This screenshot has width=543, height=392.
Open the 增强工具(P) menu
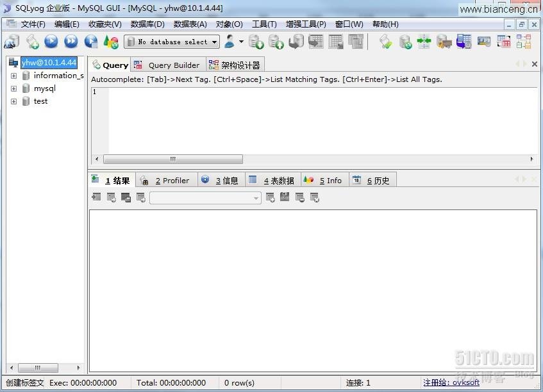pos(306,24)
